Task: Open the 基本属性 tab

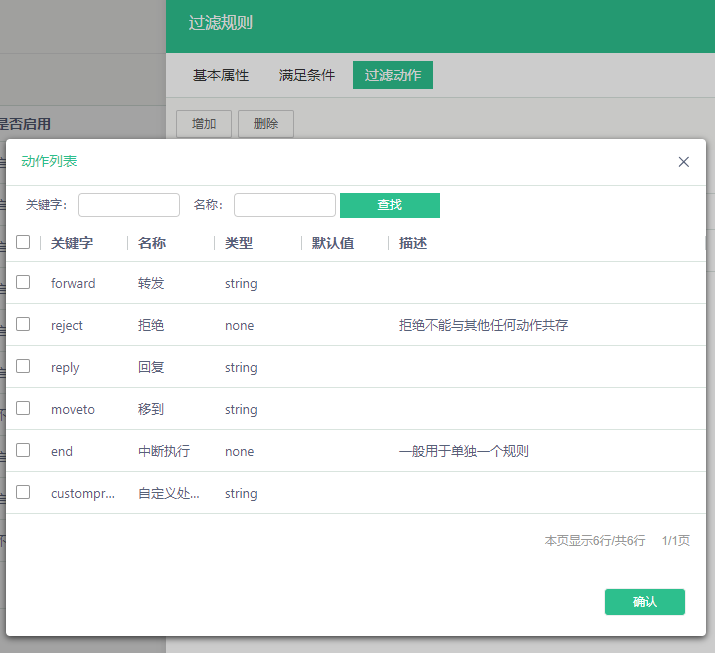Action: coord(221,75)
